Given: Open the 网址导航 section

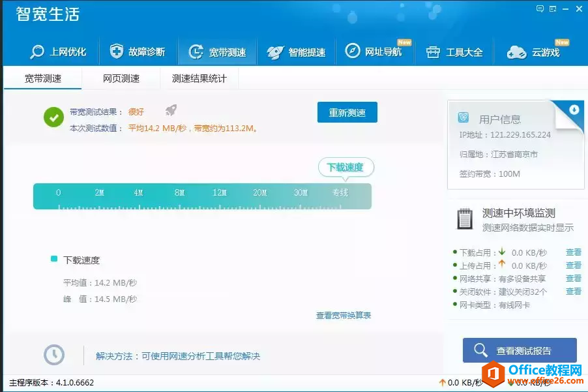Looking at the screenshot, I should click(x=375, y=51).
